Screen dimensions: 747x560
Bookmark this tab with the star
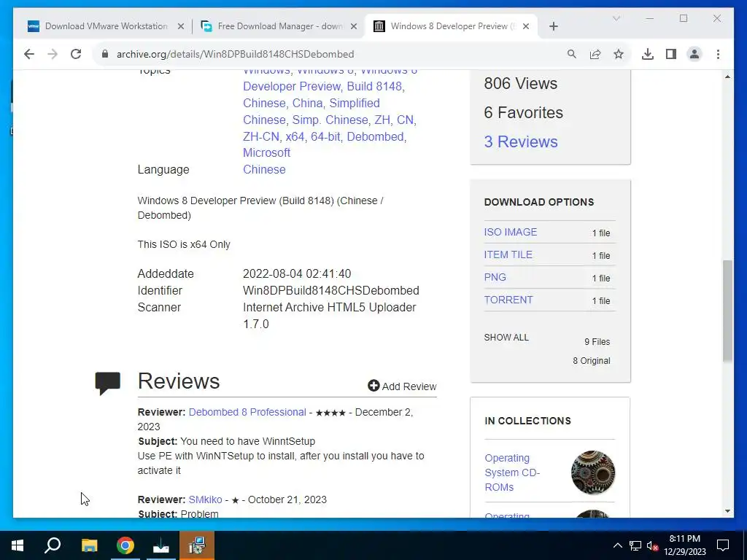click(x=619, y=54)
